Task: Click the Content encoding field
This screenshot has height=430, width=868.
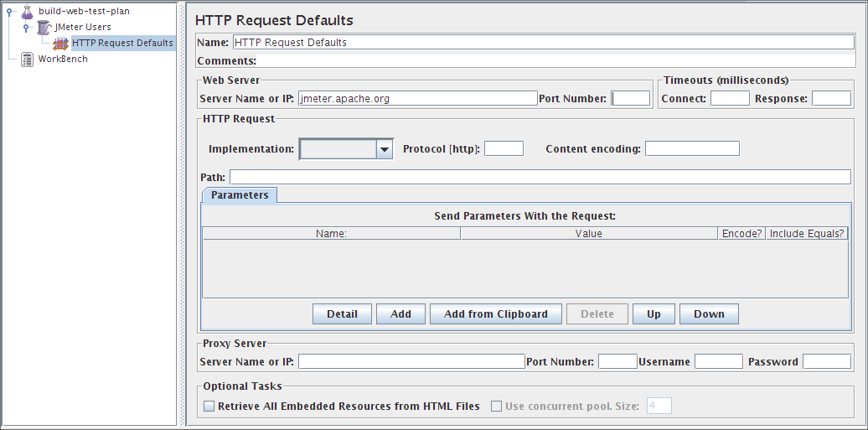Action: [692, 148]
